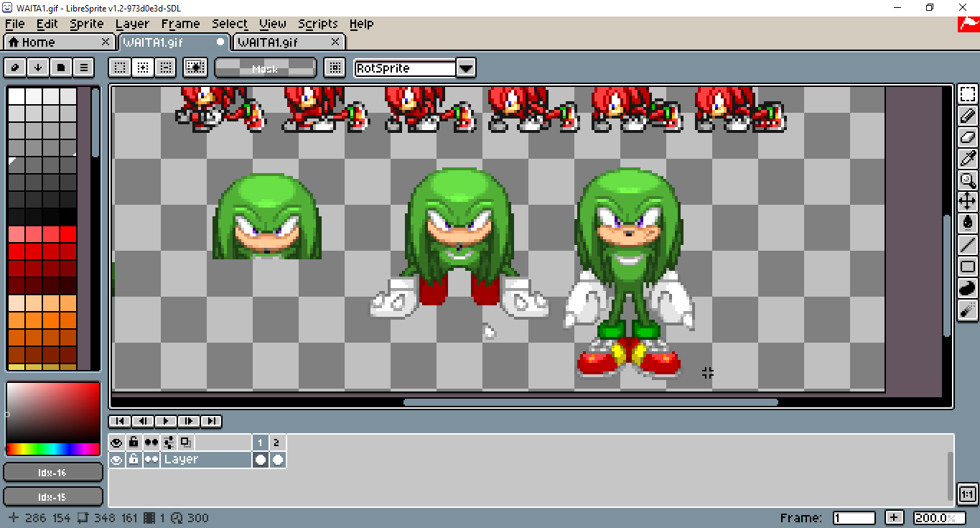Select the Line tool
This screenshot has height=528, width=980.
[x=968, y=244]
